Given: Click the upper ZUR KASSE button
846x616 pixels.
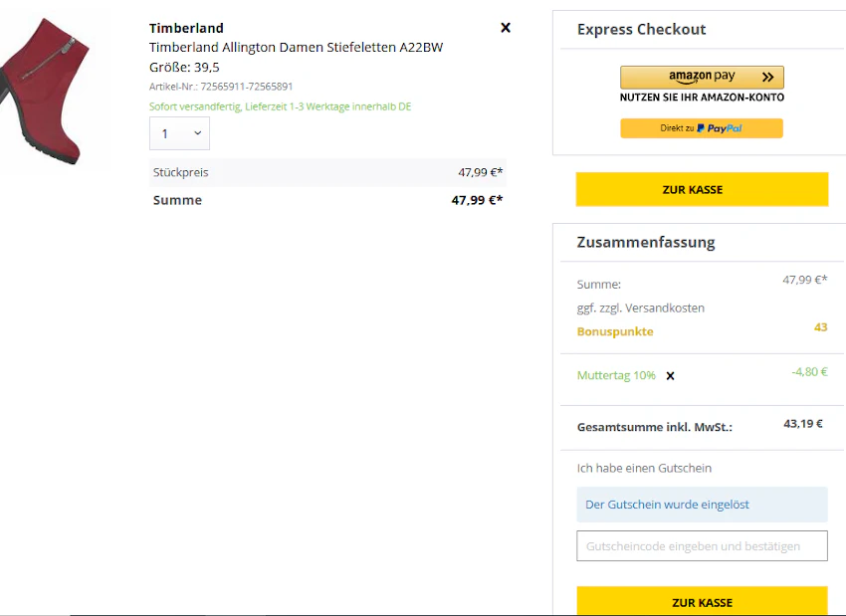Looking at the screenshot, I should coord(702,189).
